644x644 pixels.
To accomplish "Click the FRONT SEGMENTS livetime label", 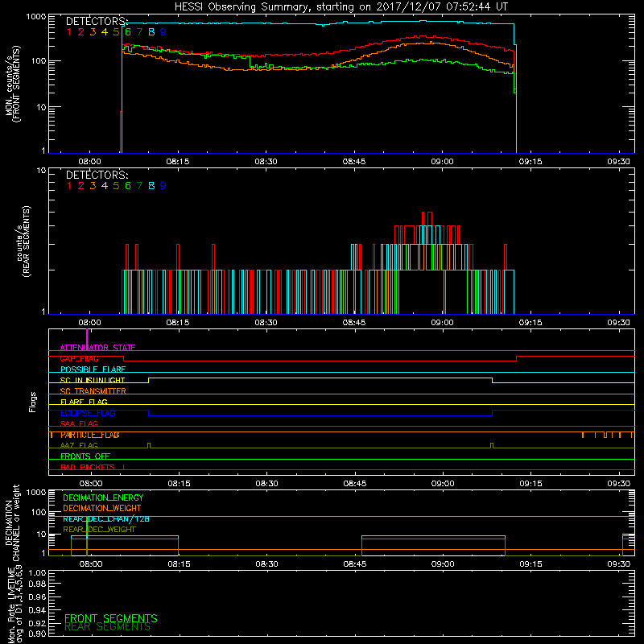I will click(x=111, y=618).
